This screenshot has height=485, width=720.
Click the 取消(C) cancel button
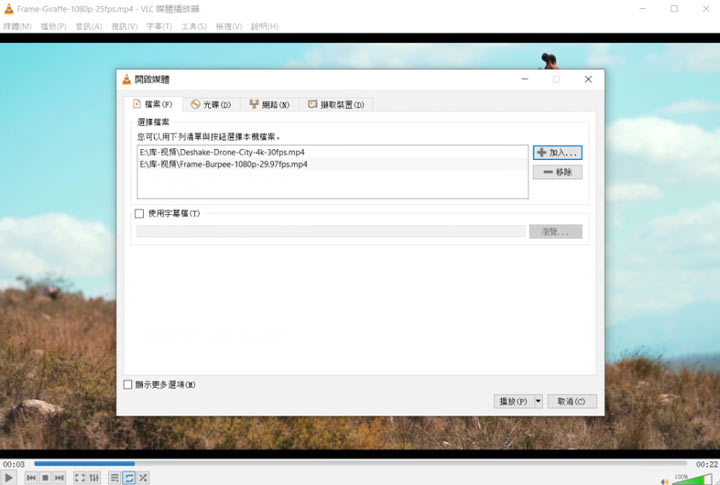tap(572, 401)
